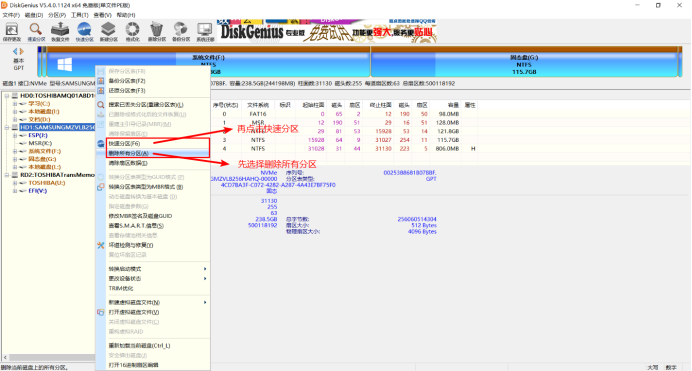Select 网态盘(G:) in the disk tree
The height and width of the screenshot is (371, 692).
click(x=42, y=159)
